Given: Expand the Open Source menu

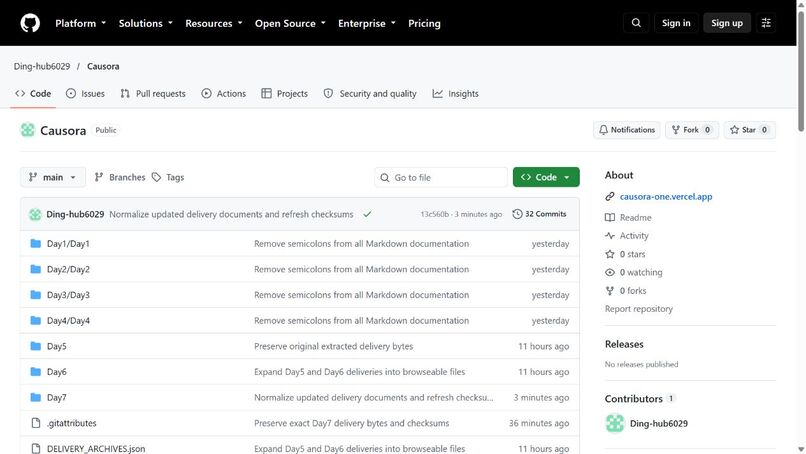Looking at the screenshot, I should point(290,23).
